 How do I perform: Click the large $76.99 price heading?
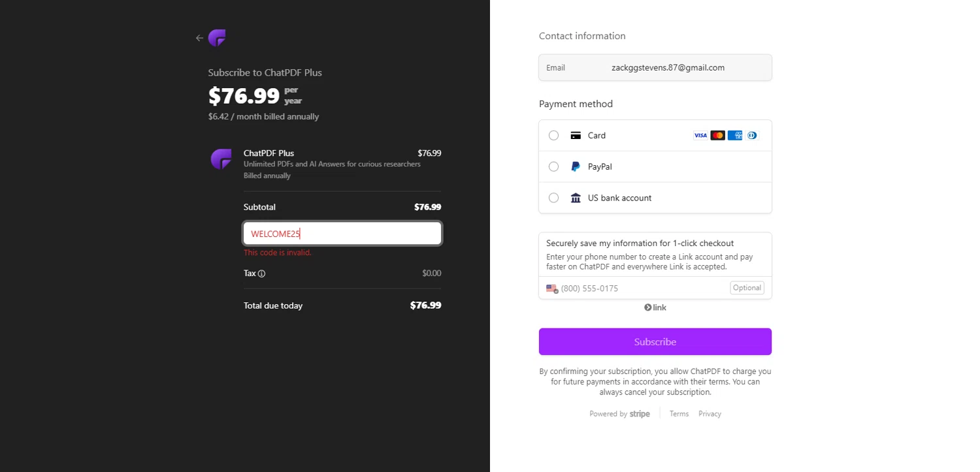click(x=244, y=96)
